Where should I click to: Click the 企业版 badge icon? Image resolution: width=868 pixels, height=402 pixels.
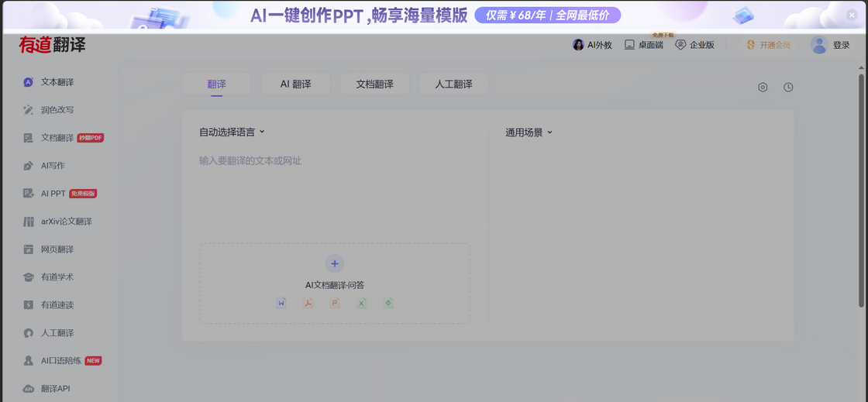coord(681,45)
